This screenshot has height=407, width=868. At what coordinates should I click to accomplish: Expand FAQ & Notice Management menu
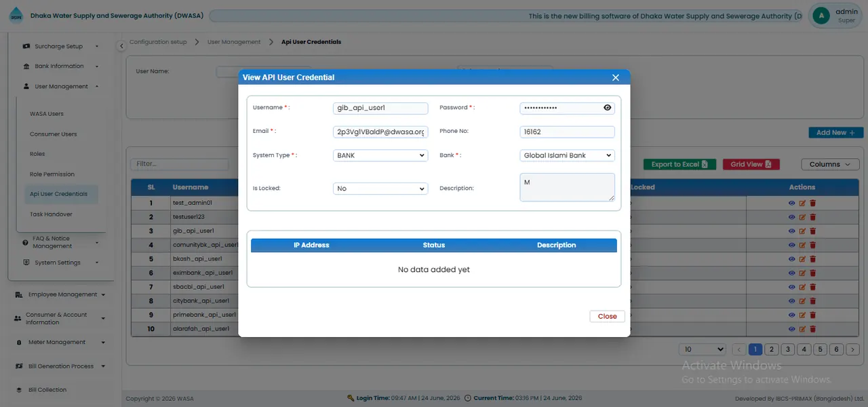point(61,242)
